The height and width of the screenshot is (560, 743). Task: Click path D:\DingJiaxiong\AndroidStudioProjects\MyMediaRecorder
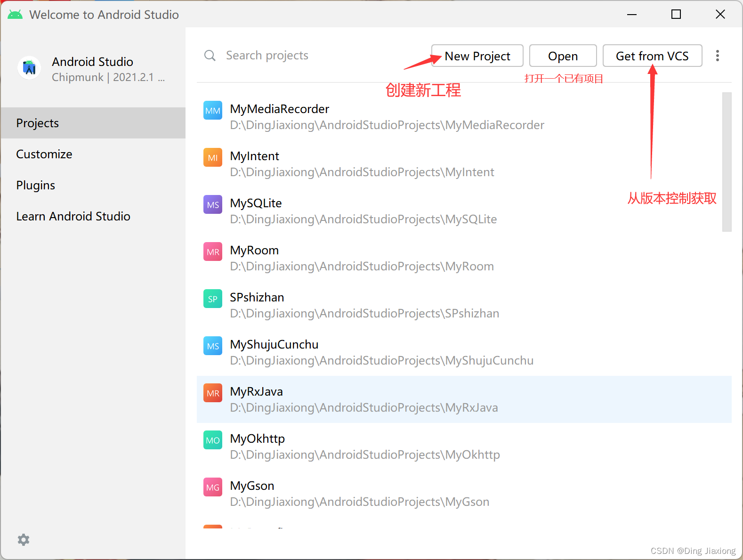point(387,125)
